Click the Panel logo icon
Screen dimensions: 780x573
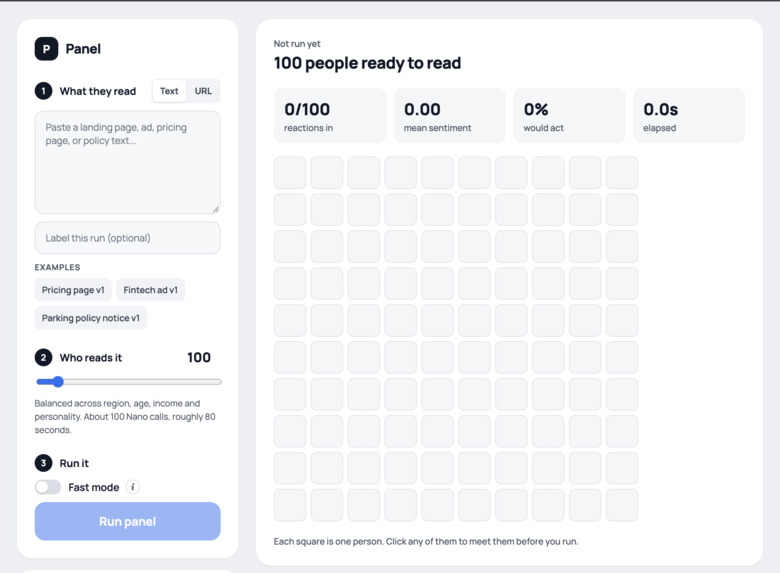coord(46,49)
